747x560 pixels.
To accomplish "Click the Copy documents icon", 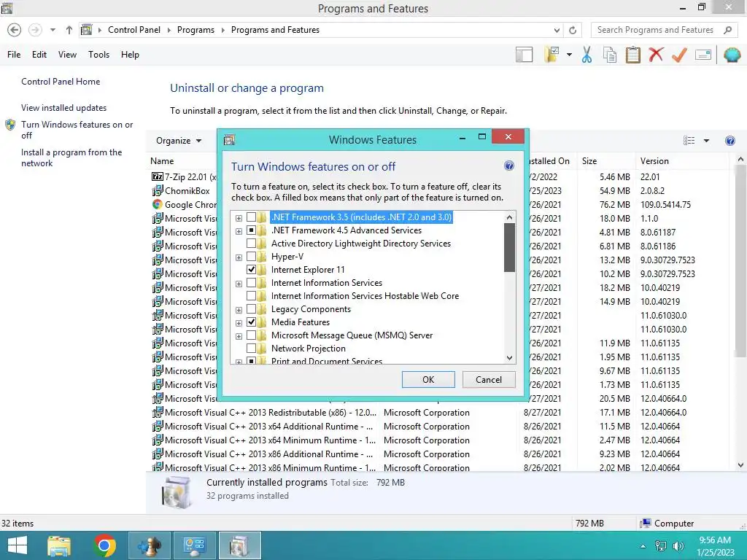I will (x=610, y=55).
